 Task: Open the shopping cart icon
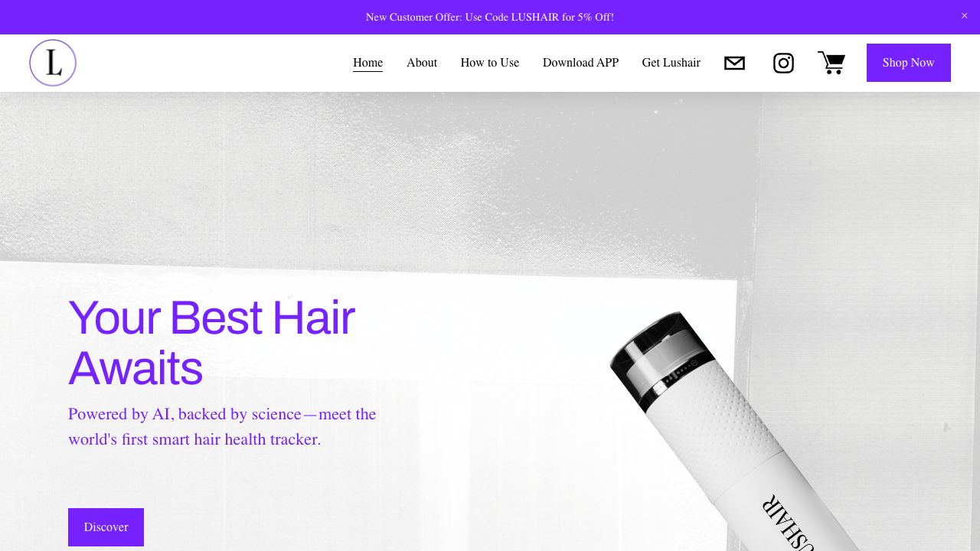831,63
